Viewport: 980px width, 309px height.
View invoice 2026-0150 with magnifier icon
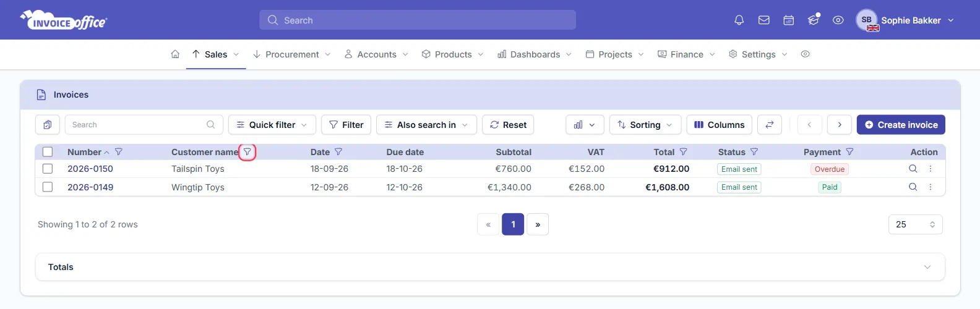(913, 169)
